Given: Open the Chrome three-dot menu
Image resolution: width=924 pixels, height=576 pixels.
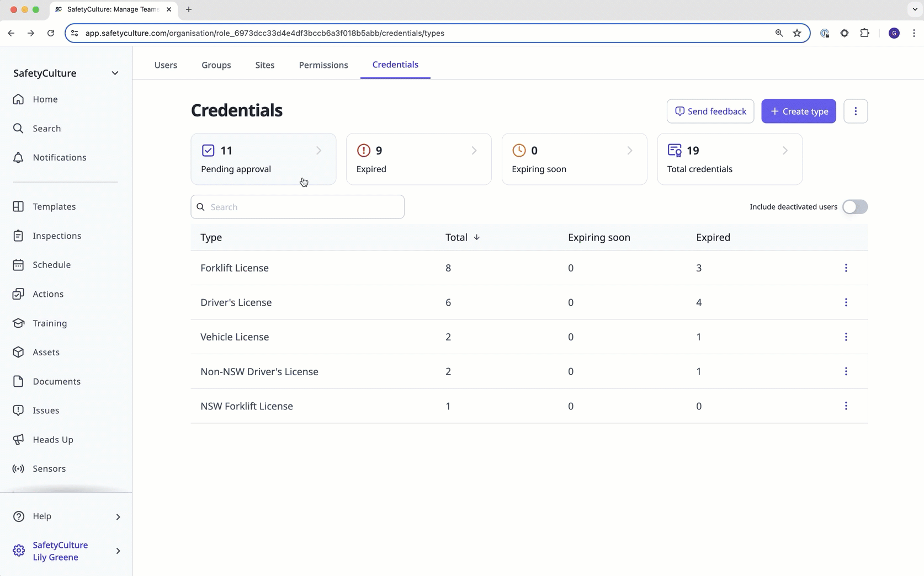Looking at the screenshot, I should click(914, 33).
